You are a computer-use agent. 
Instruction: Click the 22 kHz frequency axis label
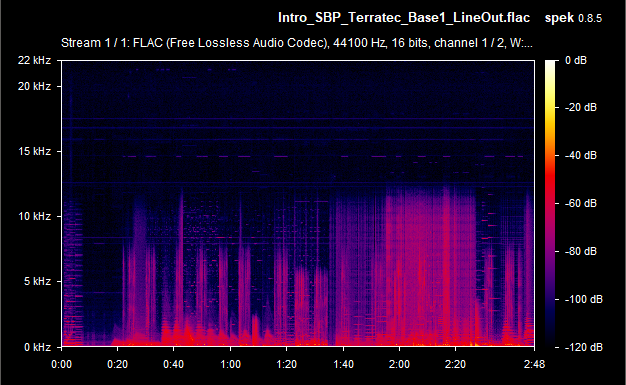34,60
